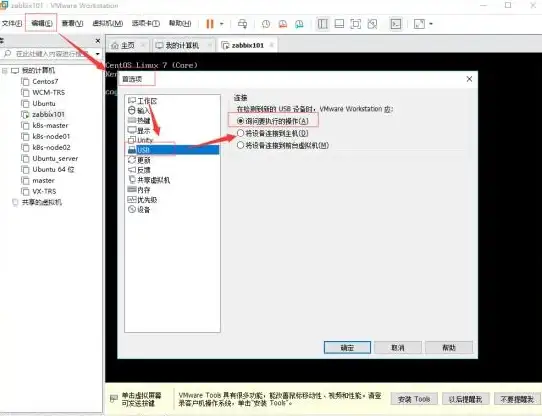Open the 文件(F) menu
The image size is (542, 416).
12,24
